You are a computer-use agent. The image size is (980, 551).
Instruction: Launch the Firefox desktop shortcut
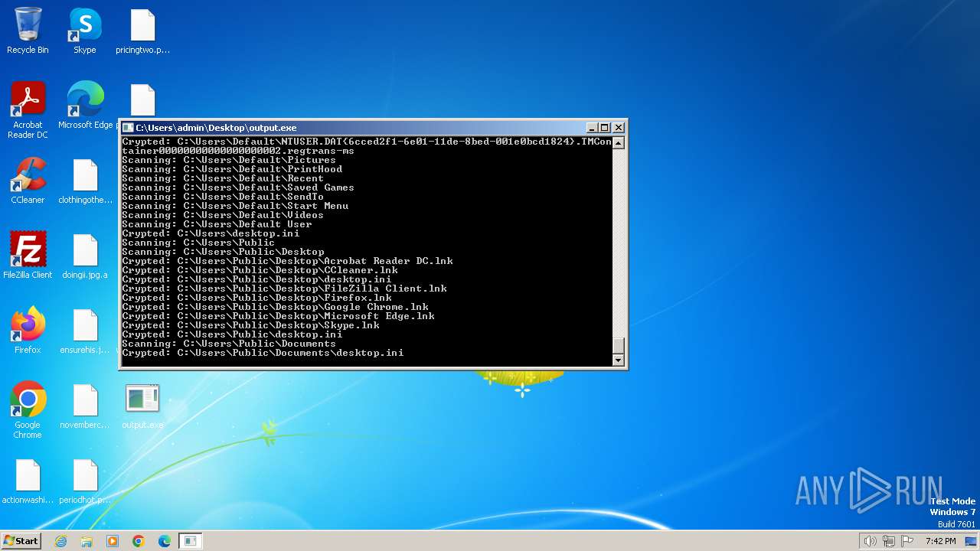pos(28,331)
